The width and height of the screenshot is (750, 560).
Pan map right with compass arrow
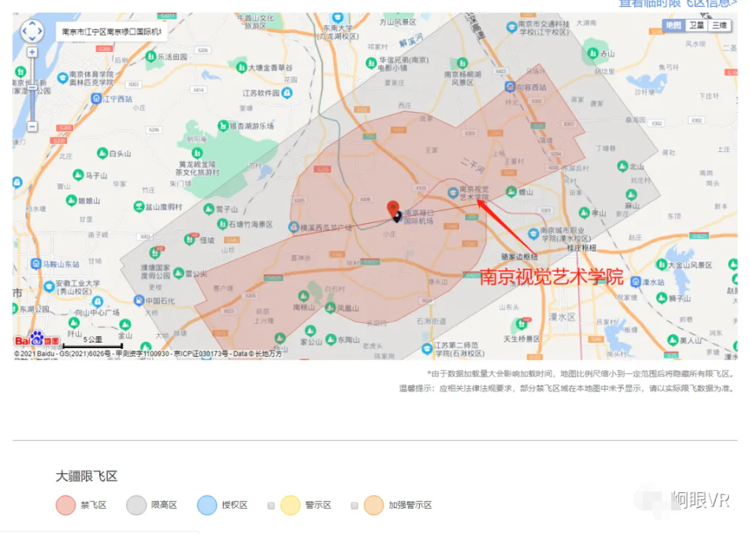(x=42, y=32)
